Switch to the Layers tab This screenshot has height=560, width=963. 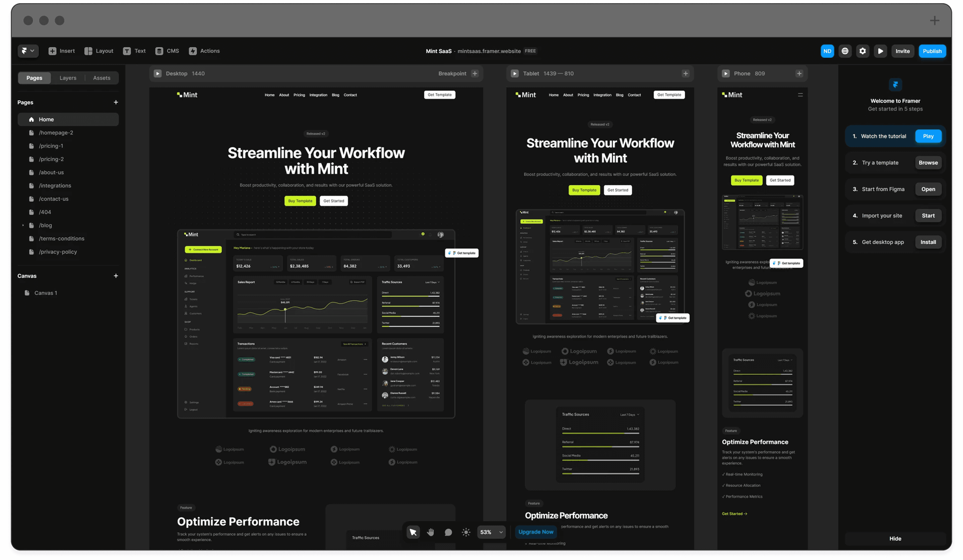(x=68, y=78)
